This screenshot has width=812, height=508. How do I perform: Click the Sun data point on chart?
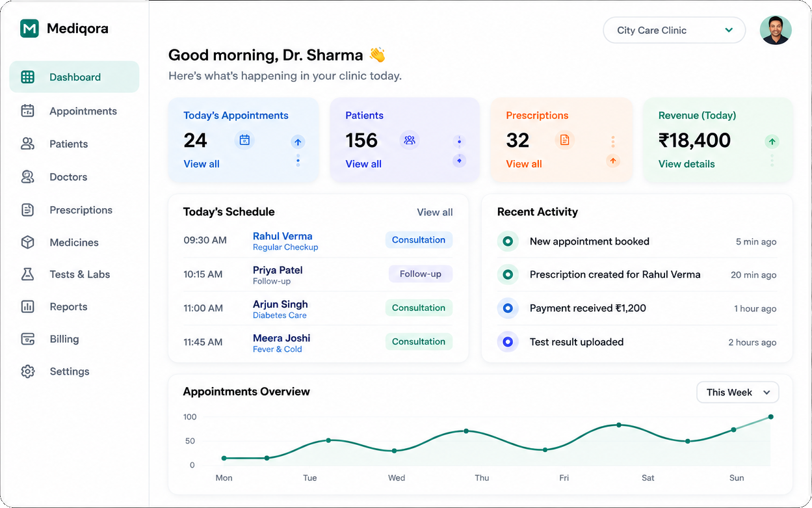pyautogui.click(x=734, y=429)
